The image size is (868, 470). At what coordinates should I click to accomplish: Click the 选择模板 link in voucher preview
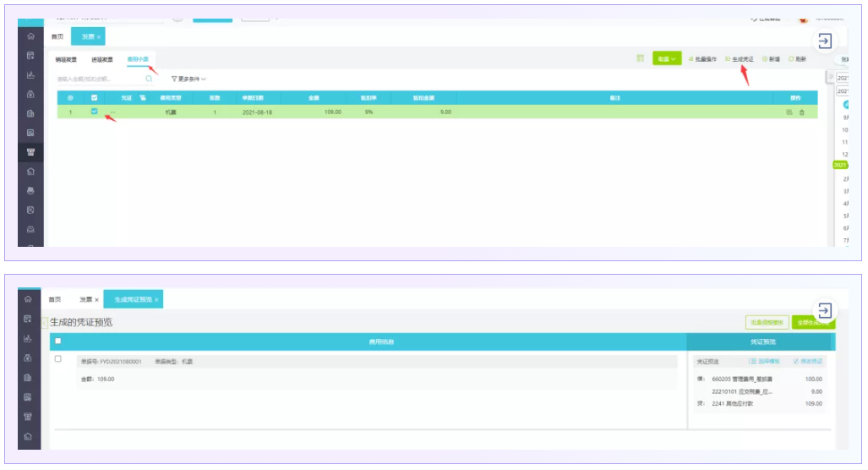(x=766, y=361)
